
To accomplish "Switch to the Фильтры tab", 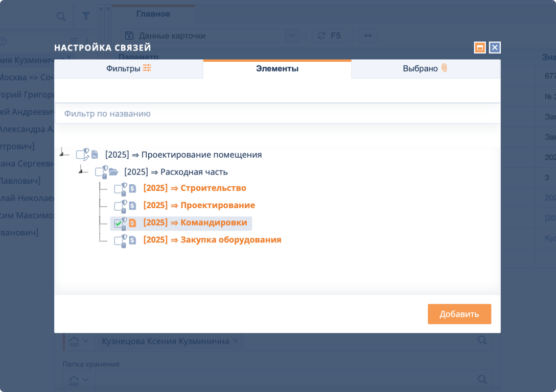I will (x=129, y=68).
